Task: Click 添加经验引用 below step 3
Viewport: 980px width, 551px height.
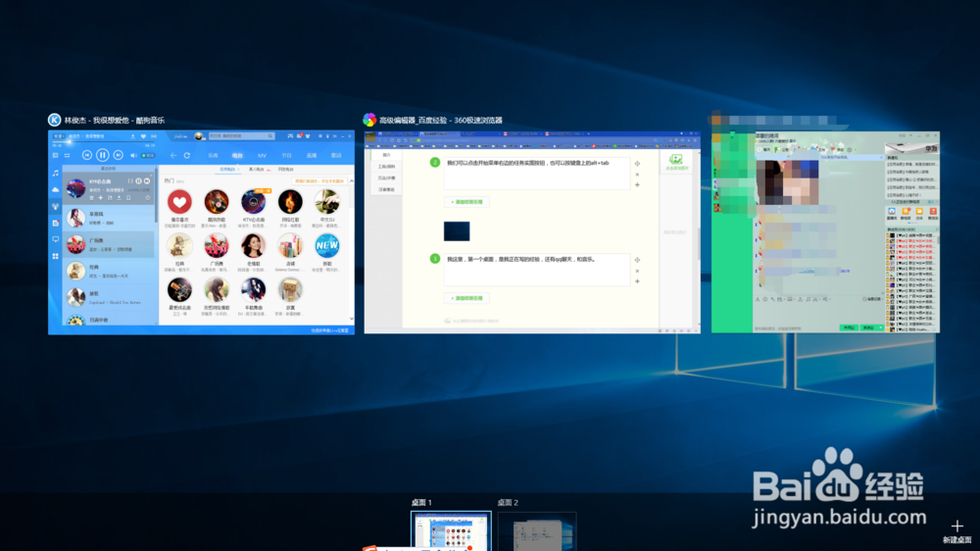Action: coord(466,298)
